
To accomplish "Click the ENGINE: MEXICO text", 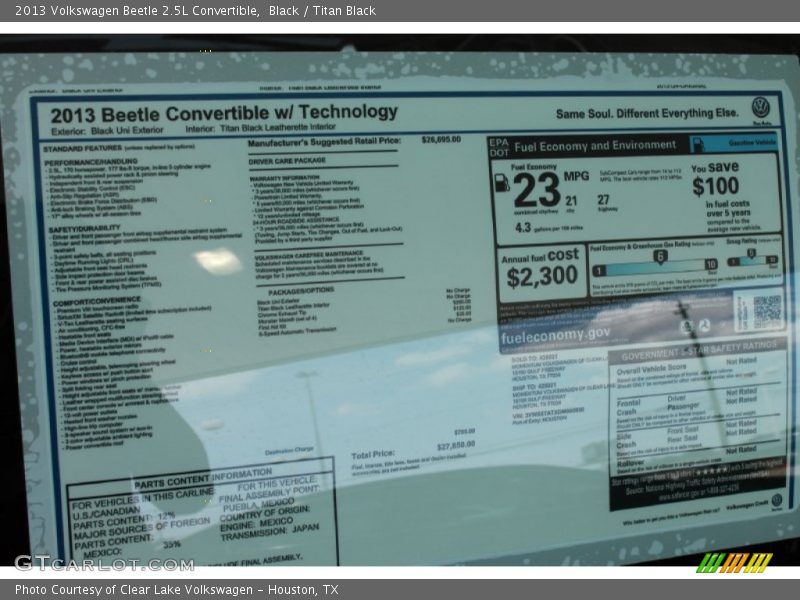I will (x=256, y=523).
